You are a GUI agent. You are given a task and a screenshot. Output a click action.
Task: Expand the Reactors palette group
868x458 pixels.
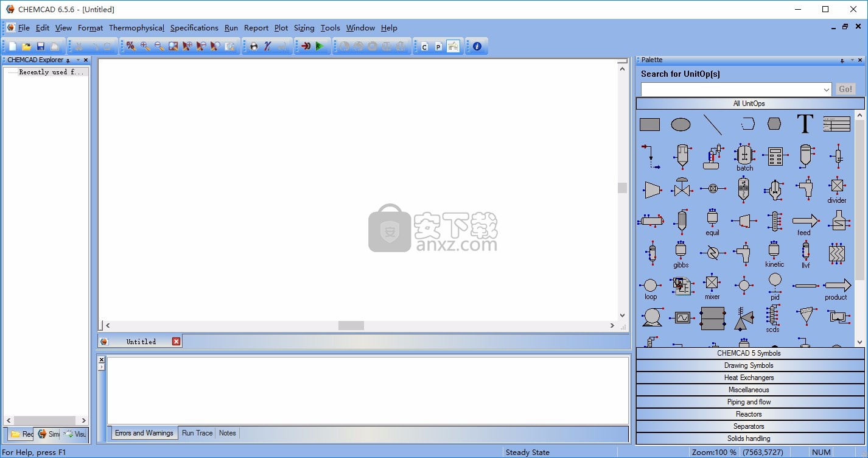coord(750,414)
